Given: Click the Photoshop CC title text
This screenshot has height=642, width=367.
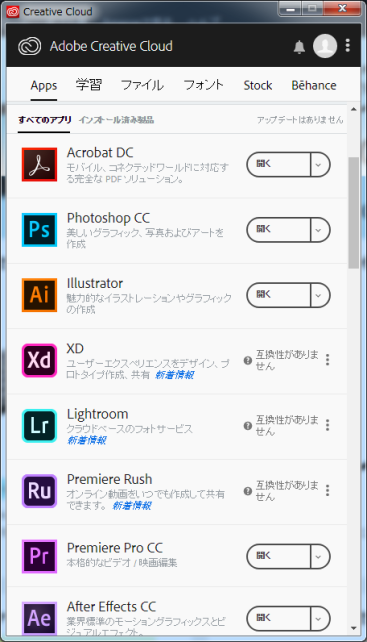Looking at the screenshot, I should [108, 218].
